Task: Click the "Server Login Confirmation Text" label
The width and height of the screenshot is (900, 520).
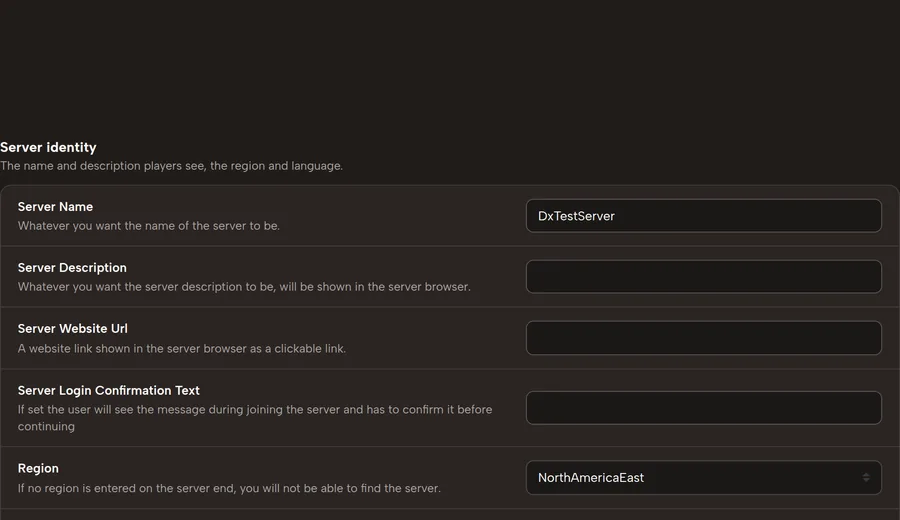Action: pos(108,390)
